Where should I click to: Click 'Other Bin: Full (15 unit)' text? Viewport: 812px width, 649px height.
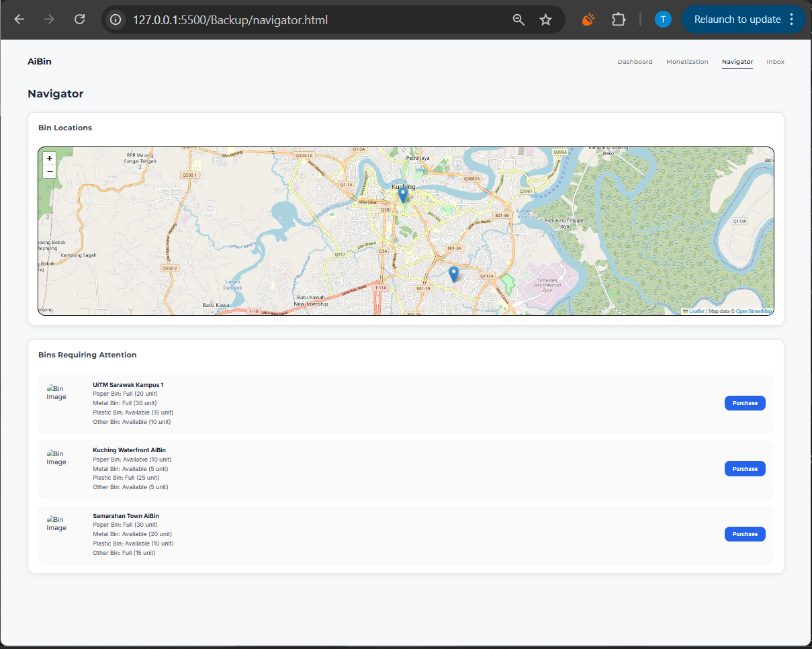(x=124, y=553)
